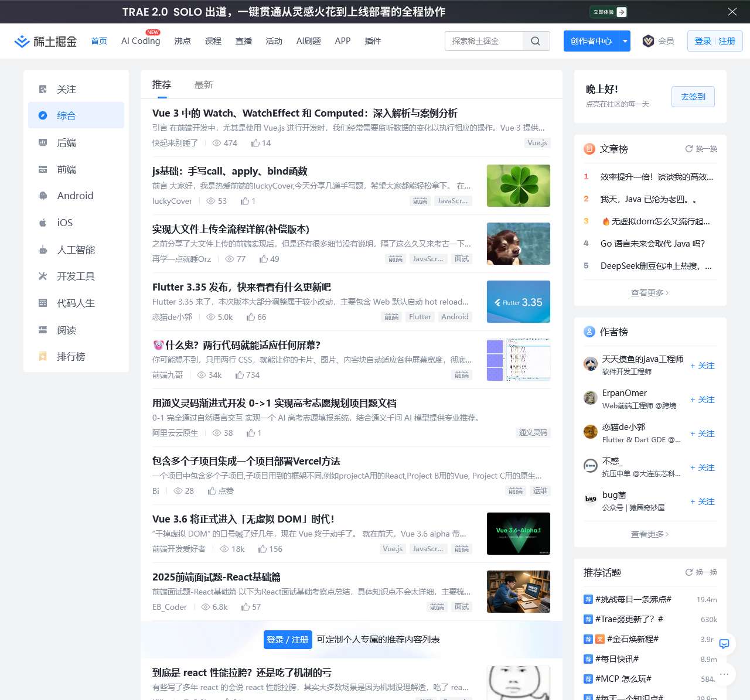
Task: Open the 沸点 navigation menu item
Action: (x=182, y=41)
